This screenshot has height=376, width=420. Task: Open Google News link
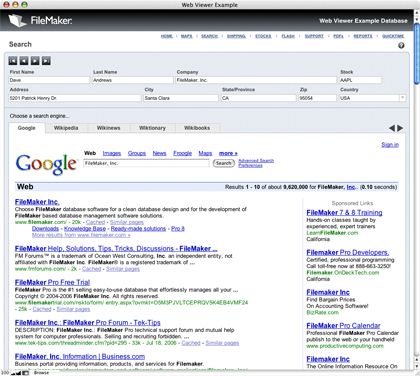(159, 153)
